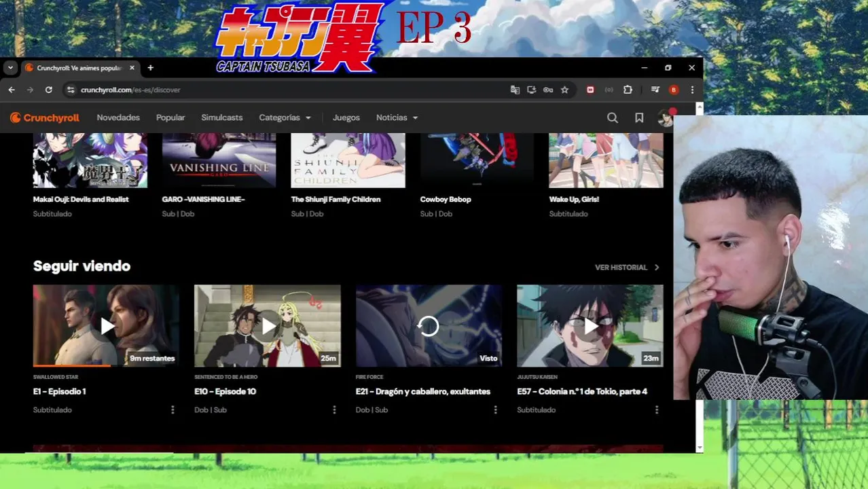This screenshot has height=489, width=868.
Task: Open the tab search dropdown arrow
Action: coord(10,68)
